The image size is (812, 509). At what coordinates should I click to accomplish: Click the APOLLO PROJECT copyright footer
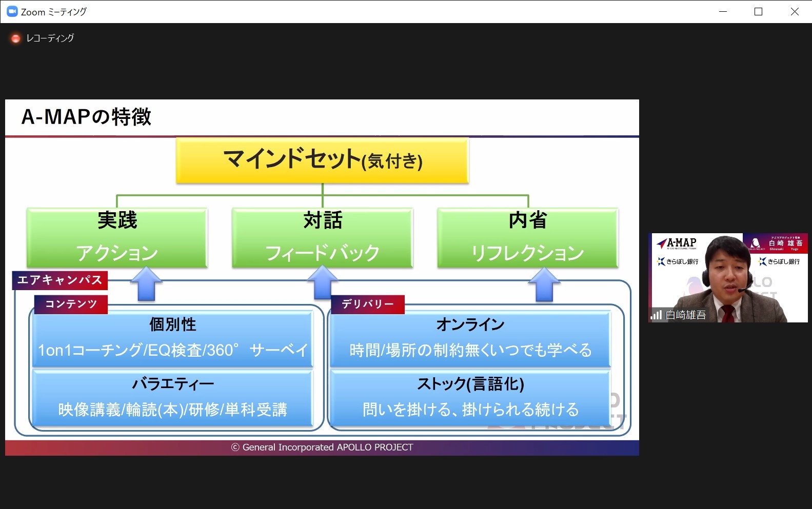[x=322, y=447]
